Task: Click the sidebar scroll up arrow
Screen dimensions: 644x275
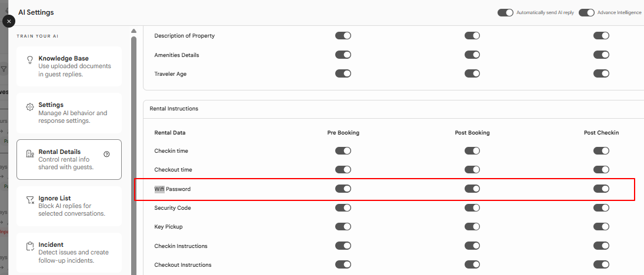Action: [134, 31]
